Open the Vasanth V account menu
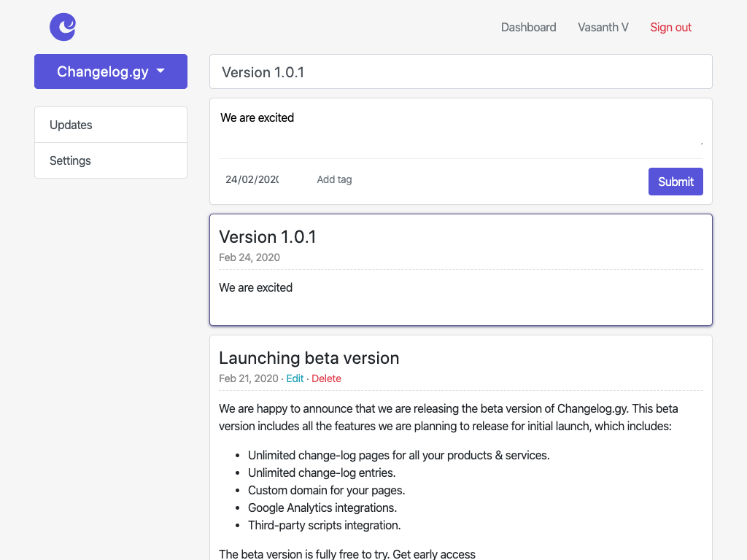The width and height of the screenshot is (747, 560). [603, 27]
